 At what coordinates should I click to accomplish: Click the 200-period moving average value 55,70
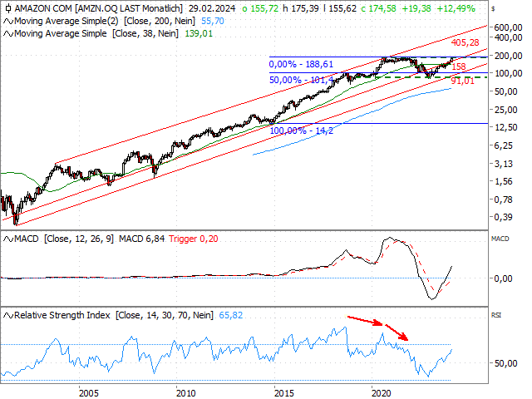[x=213, y=21]
